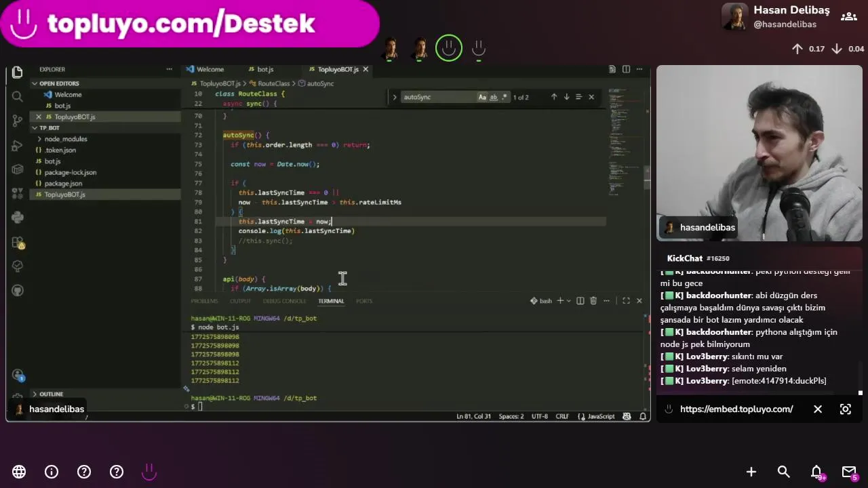Switch to the PROBLEMS panel tab

(x=204, y=301)
